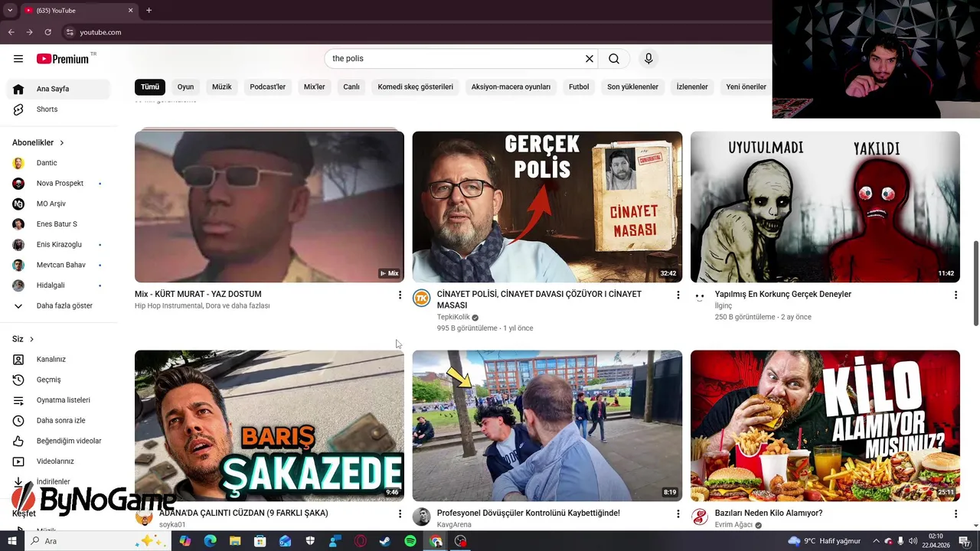Start voice search with microphone
980x551 pixels.
(x=648, y=59)
